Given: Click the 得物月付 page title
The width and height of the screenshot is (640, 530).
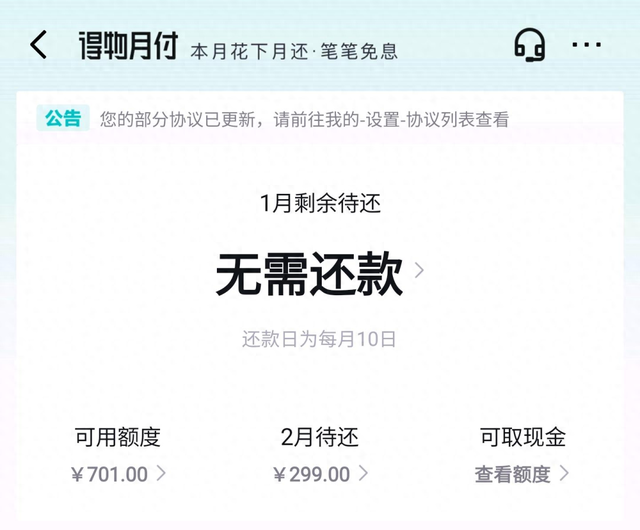Looking at the screenshot, I should click(x=127, y=46).
